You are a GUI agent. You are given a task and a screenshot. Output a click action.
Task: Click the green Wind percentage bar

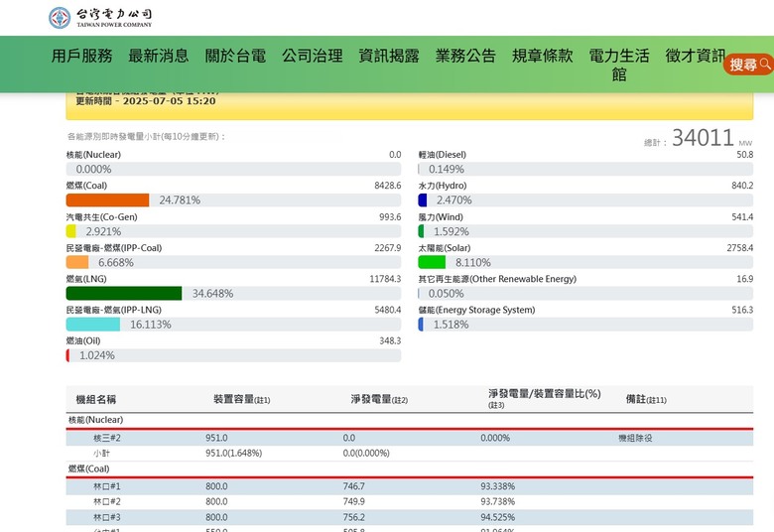coord(421,231)
